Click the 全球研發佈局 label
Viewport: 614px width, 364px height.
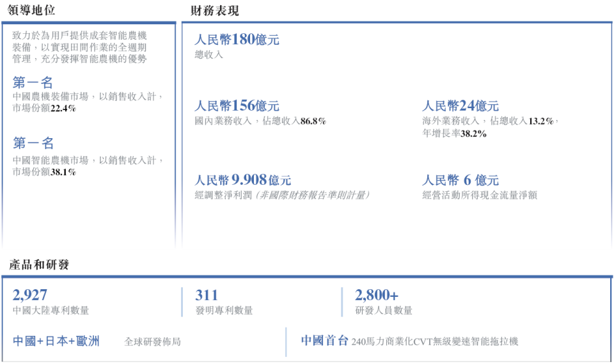[x=153, y=342]
